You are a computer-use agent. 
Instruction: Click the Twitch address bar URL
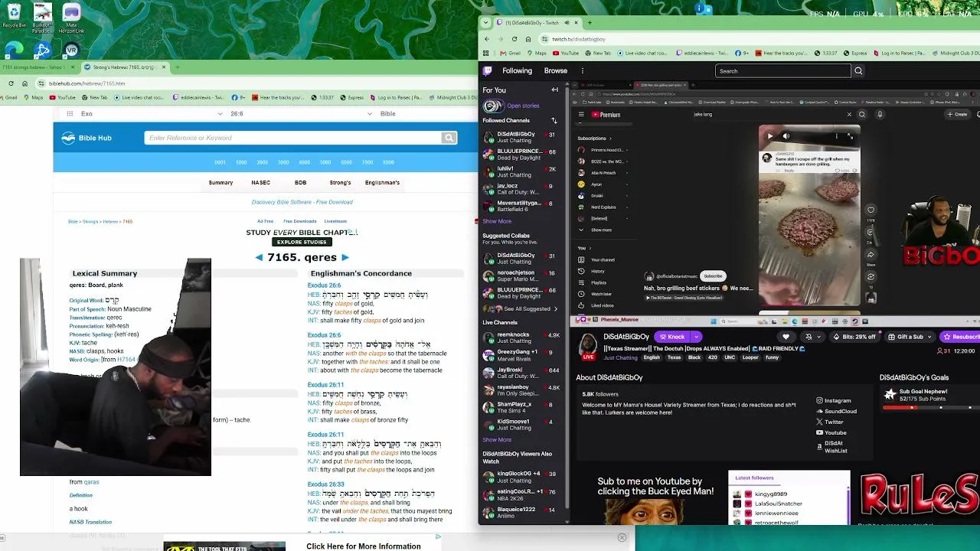pos(579,39)
